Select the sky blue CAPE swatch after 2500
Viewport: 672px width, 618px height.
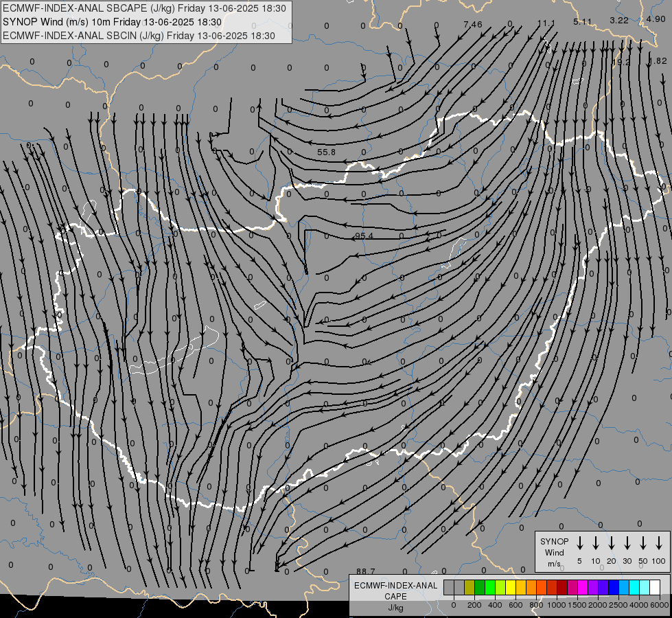pos(625,587)
